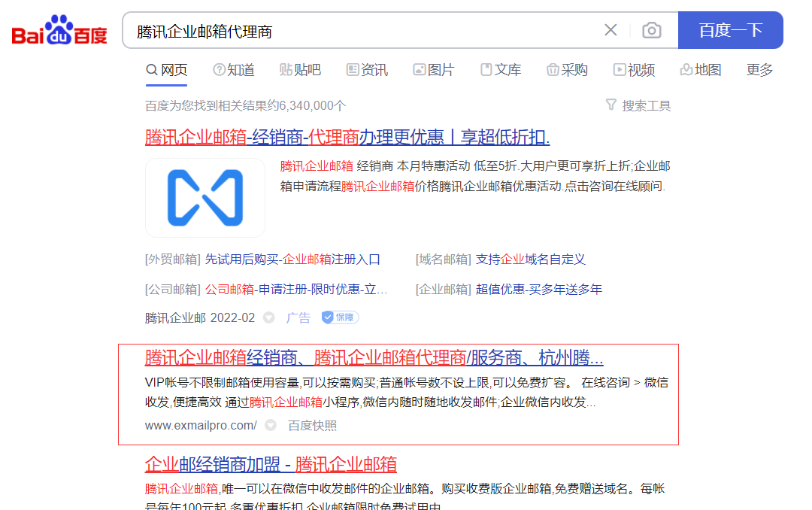Open the 地图 tab

point(701,70)
